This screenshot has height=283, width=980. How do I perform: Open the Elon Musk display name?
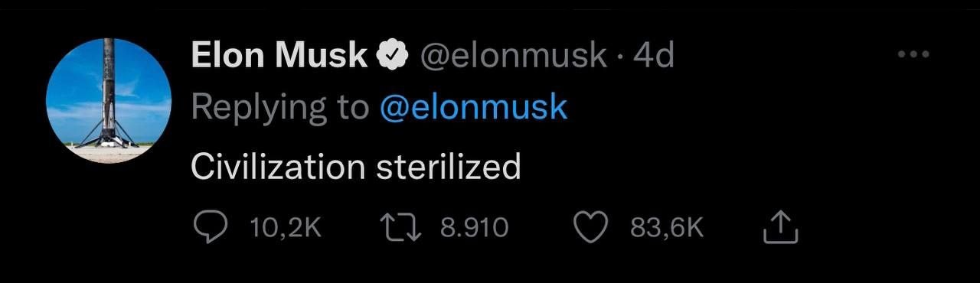tap(279, 56)
